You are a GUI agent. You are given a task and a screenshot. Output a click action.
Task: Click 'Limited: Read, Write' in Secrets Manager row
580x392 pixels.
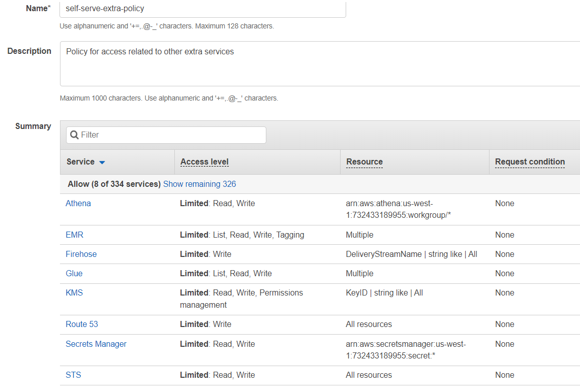click(x=217, y=344)
